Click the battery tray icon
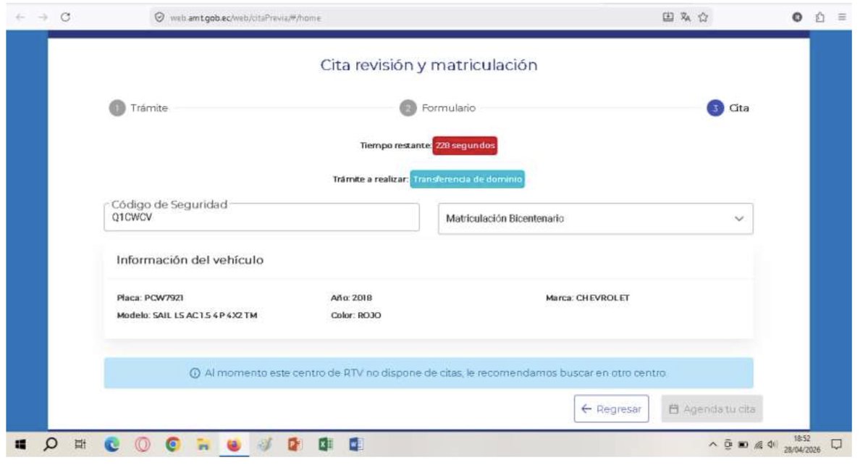The width and height of the screenshot is (868, 468). [743, 444]
